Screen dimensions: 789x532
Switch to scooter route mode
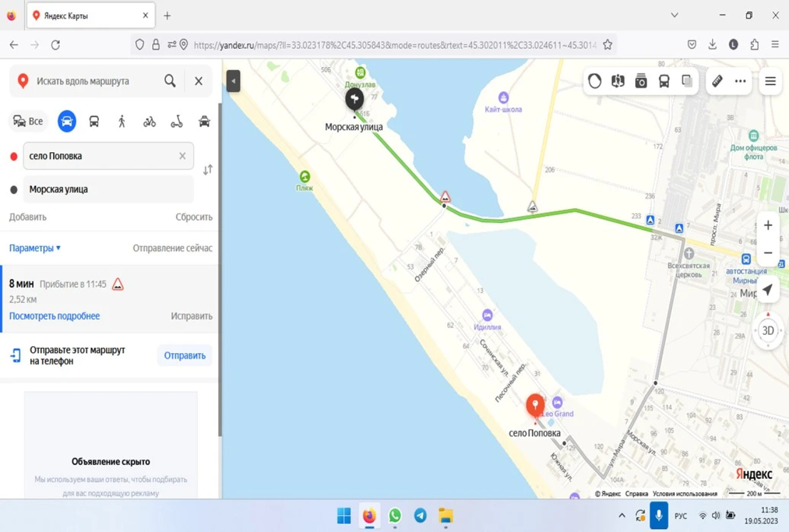(177, 121)
